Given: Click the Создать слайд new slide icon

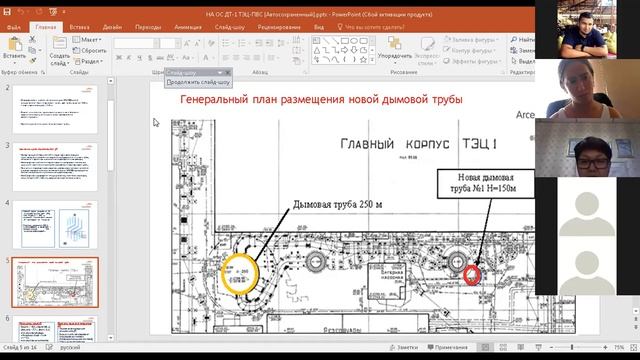Looking at the screenshot, I should (x=60, y=43).
